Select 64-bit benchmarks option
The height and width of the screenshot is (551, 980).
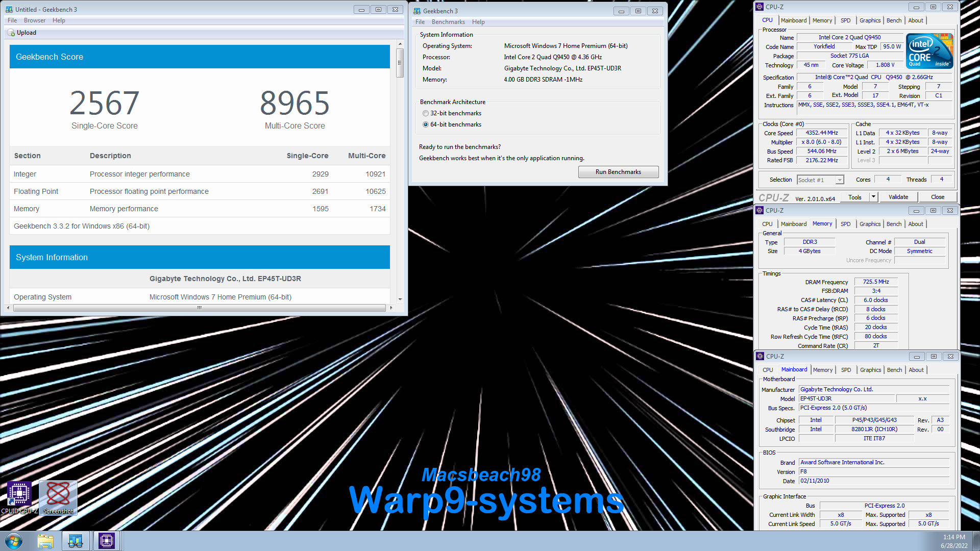point(452,124)
